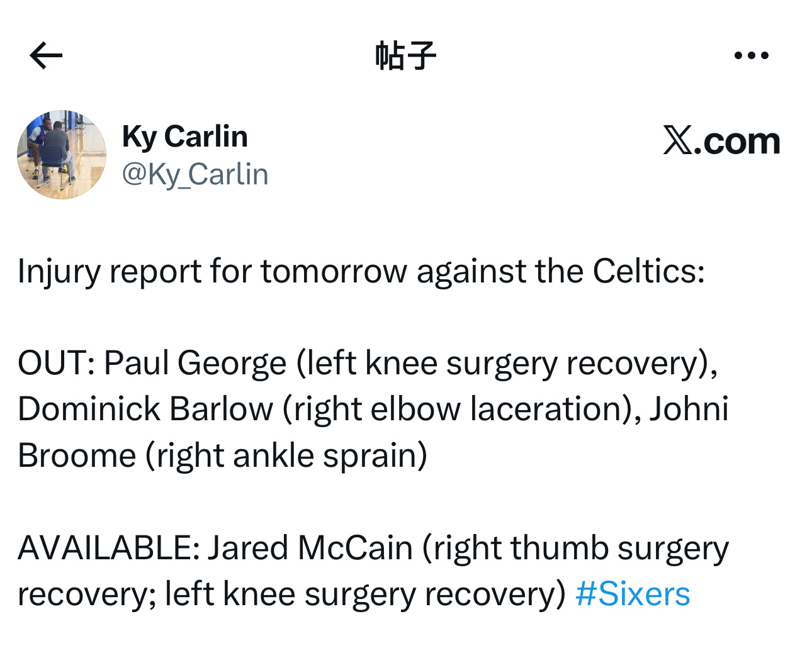Click "Broome (right ankle sprain)" text
The width and height of the screenshot is (812, 653).
pos(222,455)
